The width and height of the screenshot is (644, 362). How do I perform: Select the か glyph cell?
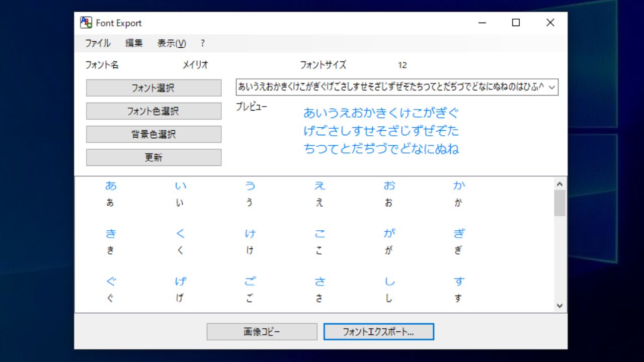[x=459, y=194]
